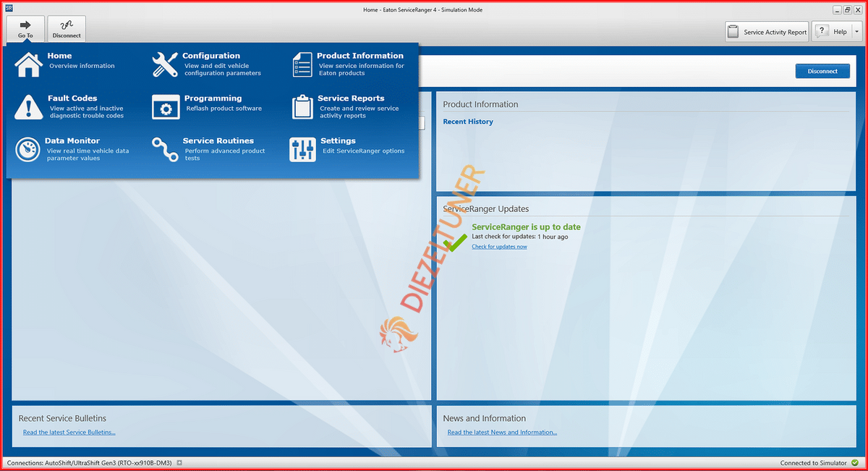Open Settings via the sliders icon
This screenshot has width=868, height=471.
(x=302, y=150)
